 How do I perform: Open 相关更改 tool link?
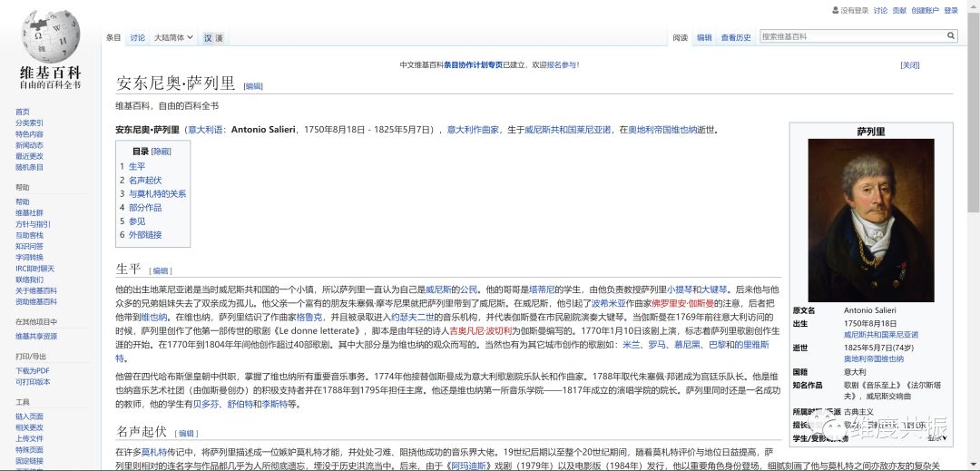point(29,427)
